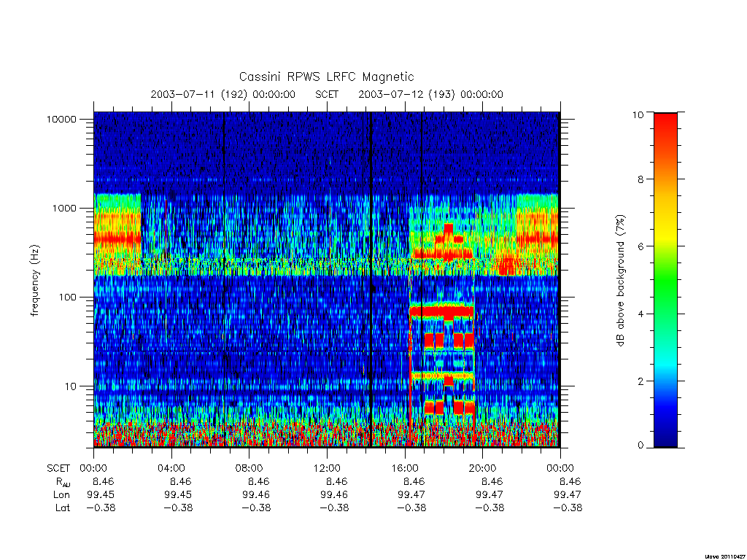
Task: Click the "Cassini RPWS LRFC Magnetic" plot title
Action: tap(326, 77)
